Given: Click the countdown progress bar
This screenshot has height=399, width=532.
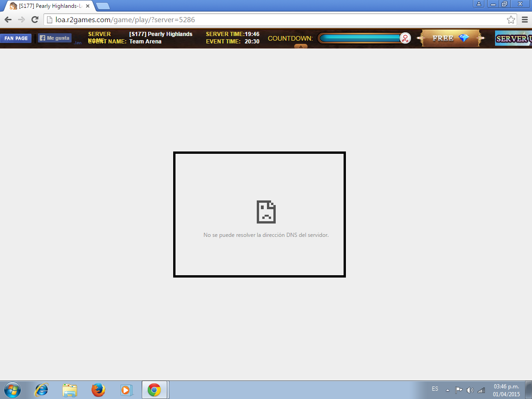Looking at the screenshot, I should pyautogui.click(x=360, y=38).
